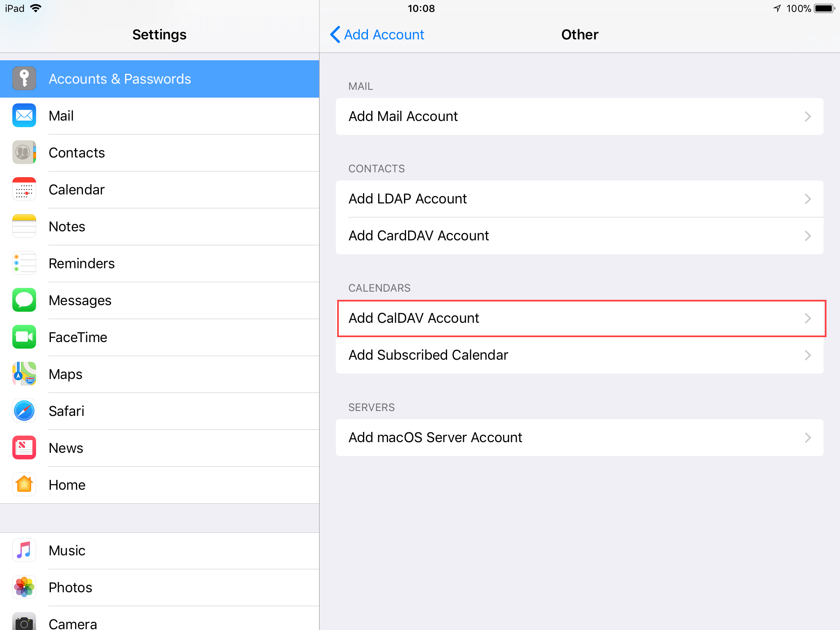Select News in settings sidebar
Viewport: 840px width, 630px height.
(x=160, y=448)
